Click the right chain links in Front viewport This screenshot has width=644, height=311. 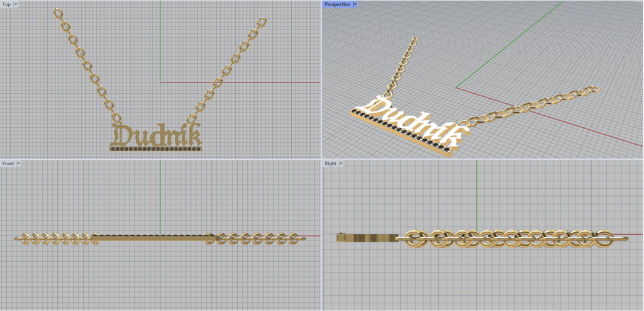258,238
